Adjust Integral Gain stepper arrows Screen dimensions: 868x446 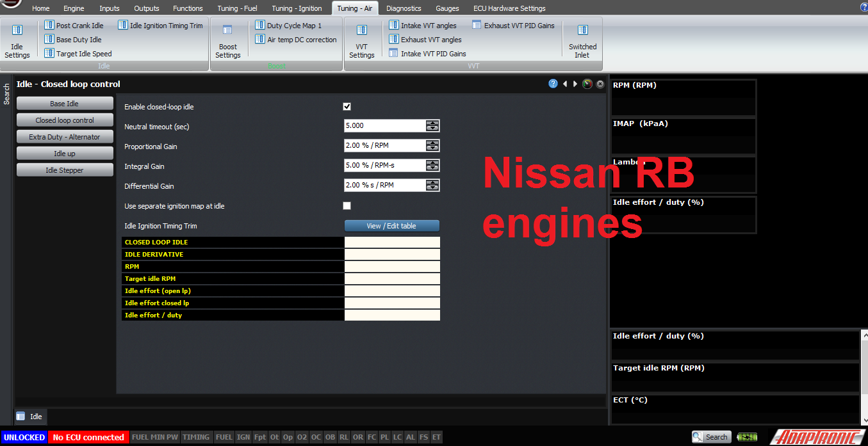433,166
